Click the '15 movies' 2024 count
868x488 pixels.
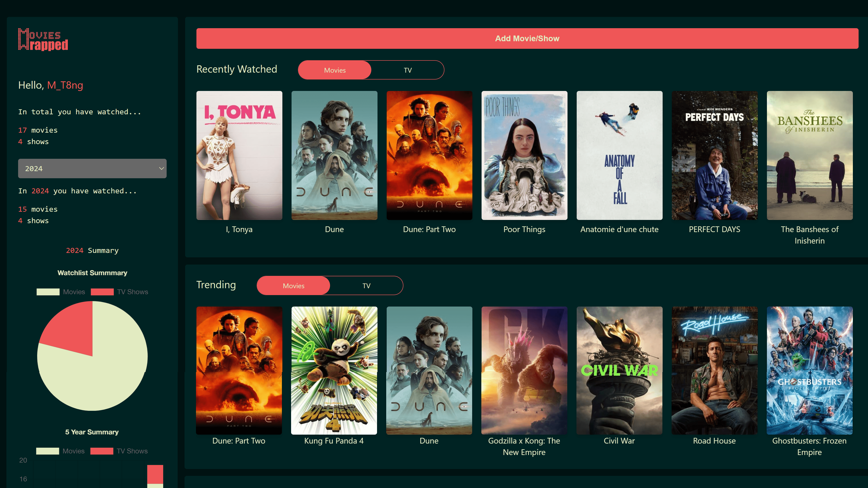click(38, 209)
